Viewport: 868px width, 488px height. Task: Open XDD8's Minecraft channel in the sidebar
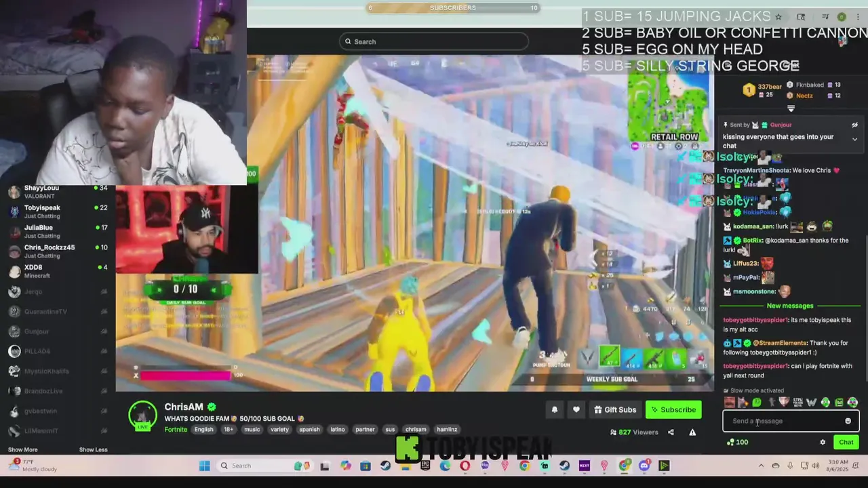coord(58,271)
